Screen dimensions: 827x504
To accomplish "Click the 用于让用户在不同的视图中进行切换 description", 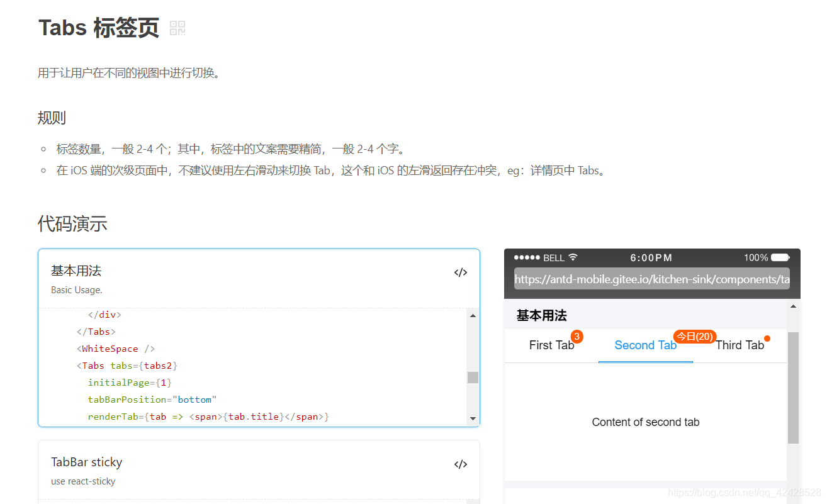I will [x=130, y=73].
